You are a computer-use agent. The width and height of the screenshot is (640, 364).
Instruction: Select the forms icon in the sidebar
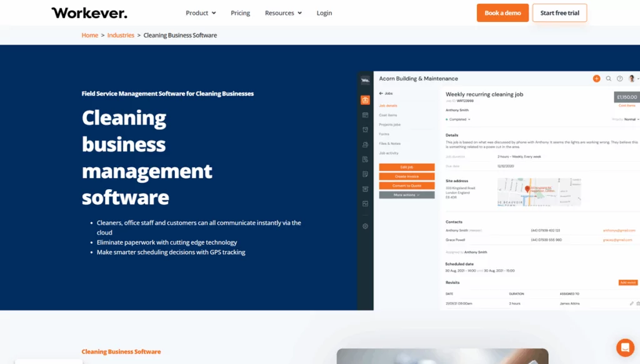(x=365, y=174)
